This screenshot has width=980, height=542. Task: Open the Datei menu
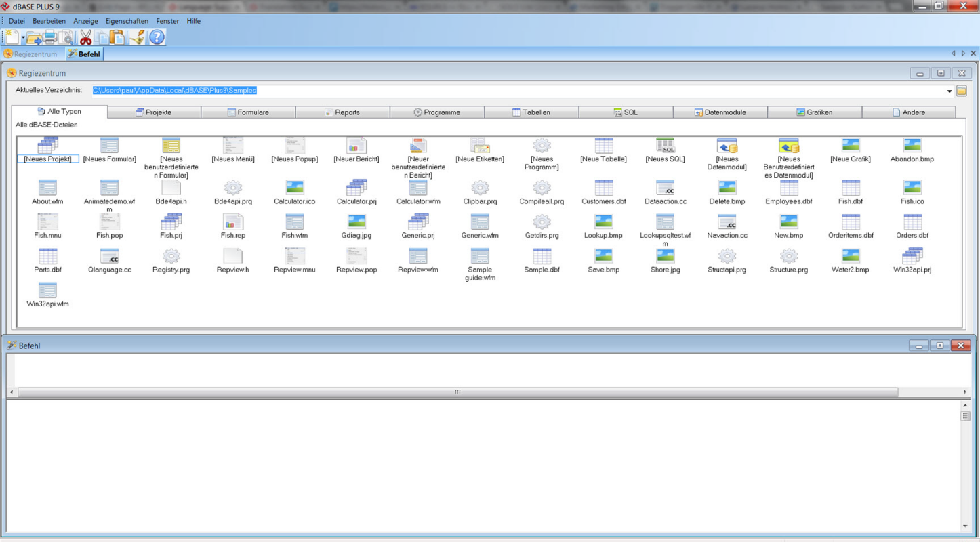pyautogui.click(x=16, y=21)
